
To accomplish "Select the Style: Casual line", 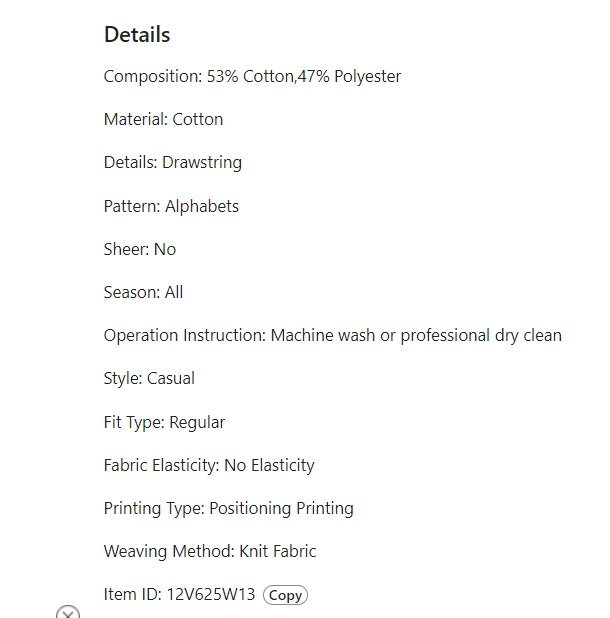I will coord(149,378).
